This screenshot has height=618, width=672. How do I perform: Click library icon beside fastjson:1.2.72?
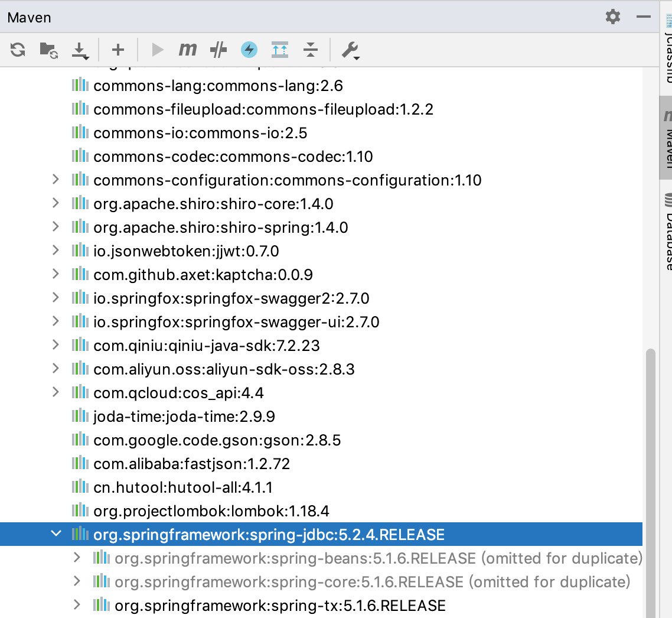(x=80, y=463)
